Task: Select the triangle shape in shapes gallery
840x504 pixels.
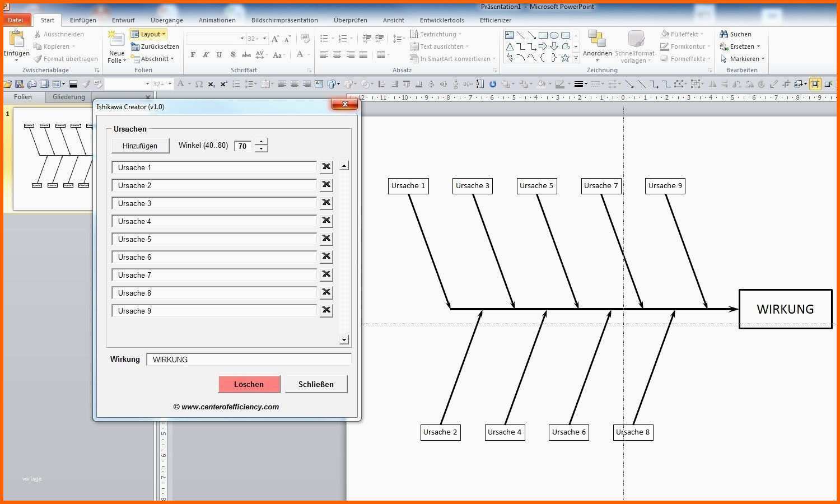Action: (510, 46)
